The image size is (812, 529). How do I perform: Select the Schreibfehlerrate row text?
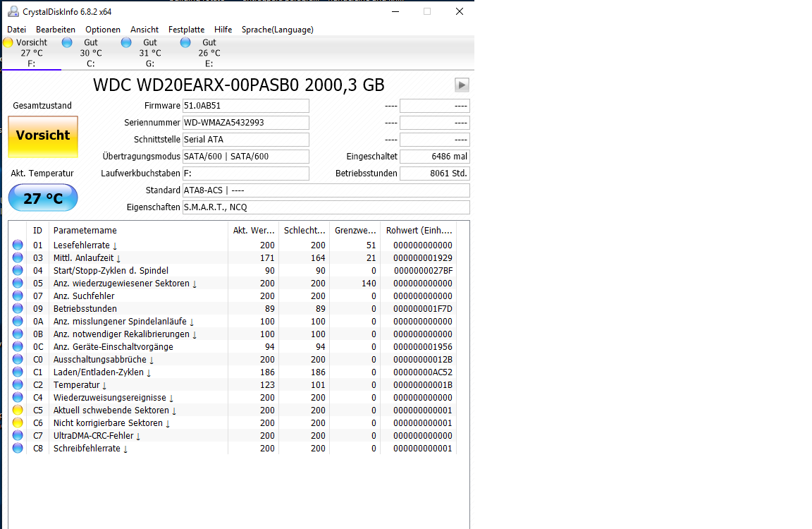point(87,448)
